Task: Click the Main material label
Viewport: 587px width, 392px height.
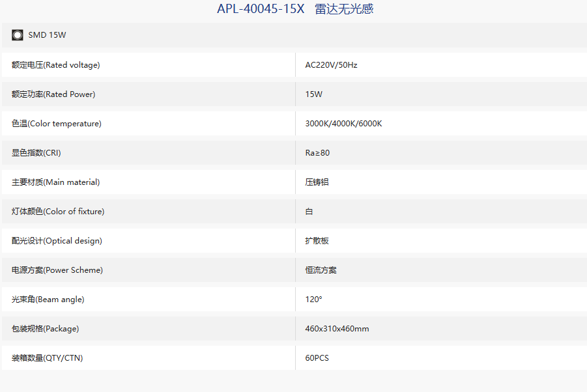Action: point(56,182)
